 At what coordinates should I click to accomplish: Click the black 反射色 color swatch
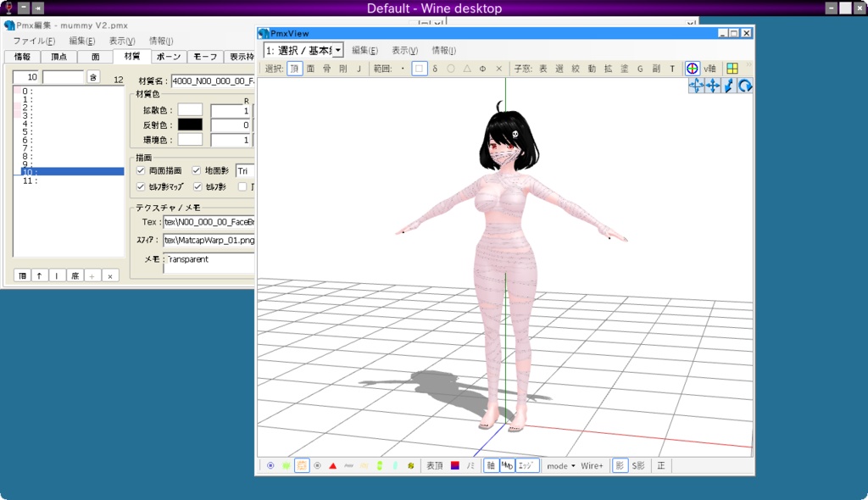(x=188, y=124)
